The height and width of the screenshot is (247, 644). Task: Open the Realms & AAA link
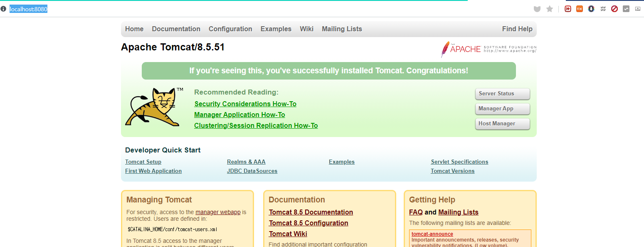tap(246, 162)
